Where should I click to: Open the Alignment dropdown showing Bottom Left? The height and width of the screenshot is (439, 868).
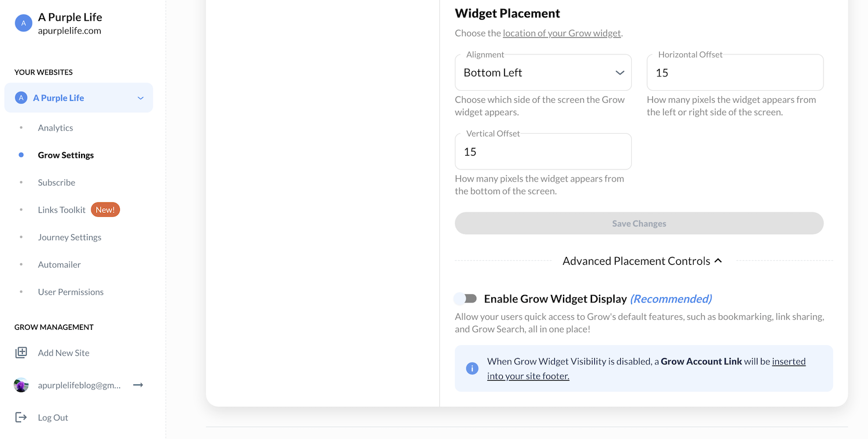pyautogui.click(x=543, y=73)
